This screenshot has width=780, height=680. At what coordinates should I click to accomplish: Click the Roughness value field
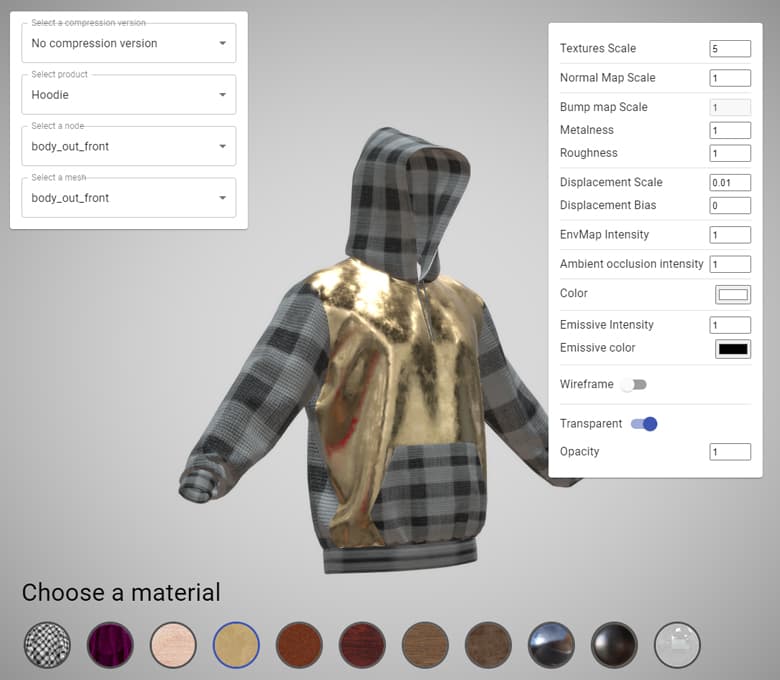click(730, 154)
